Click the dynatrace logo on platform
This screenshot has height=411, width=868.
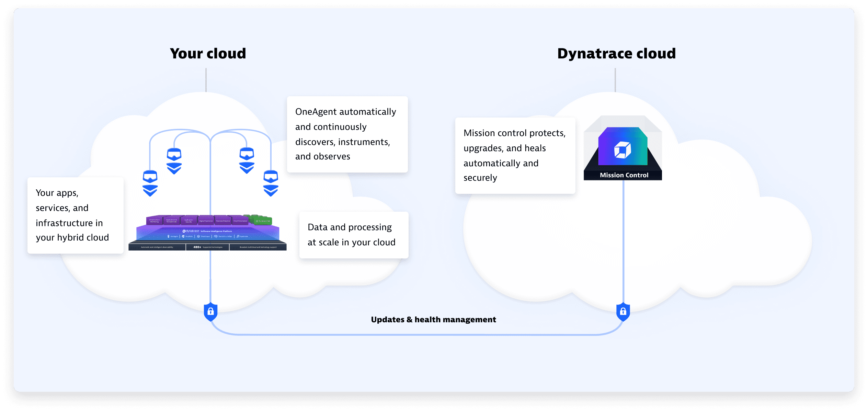tap(191, 231)
